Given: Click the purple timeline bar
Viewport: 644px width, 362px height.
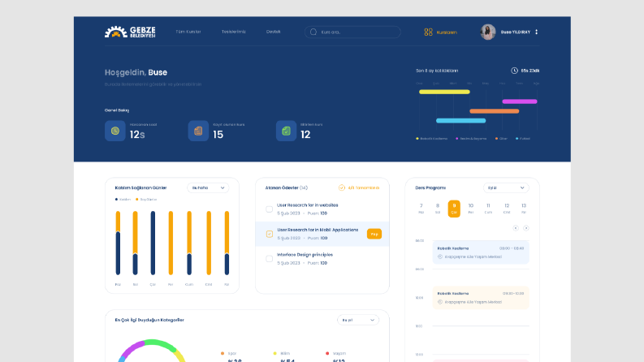Looking at the screenshot, I should [520, 101].
